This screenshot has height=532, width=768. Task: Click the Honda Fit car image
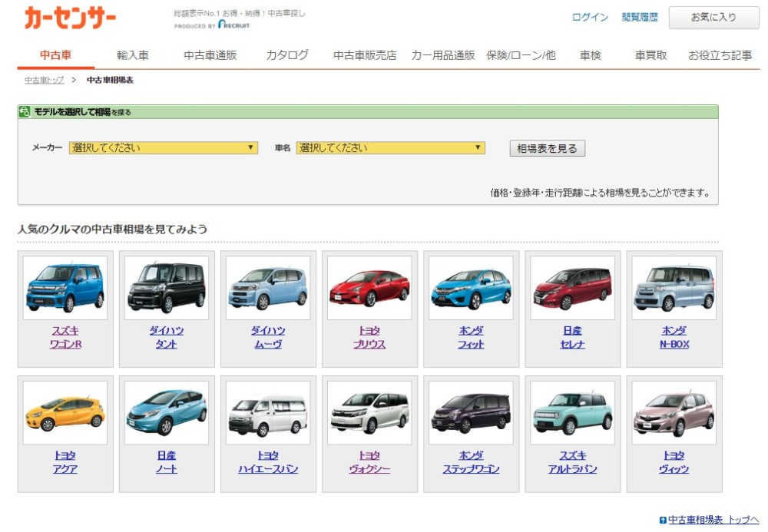coord(471,288)
